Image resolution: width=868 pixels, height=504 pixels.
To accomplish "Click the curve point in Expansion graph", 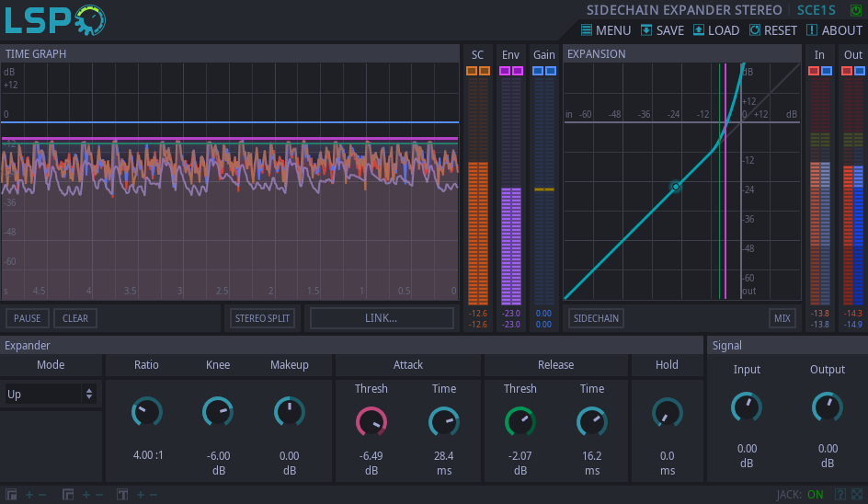I will click(x=676, y=187).
